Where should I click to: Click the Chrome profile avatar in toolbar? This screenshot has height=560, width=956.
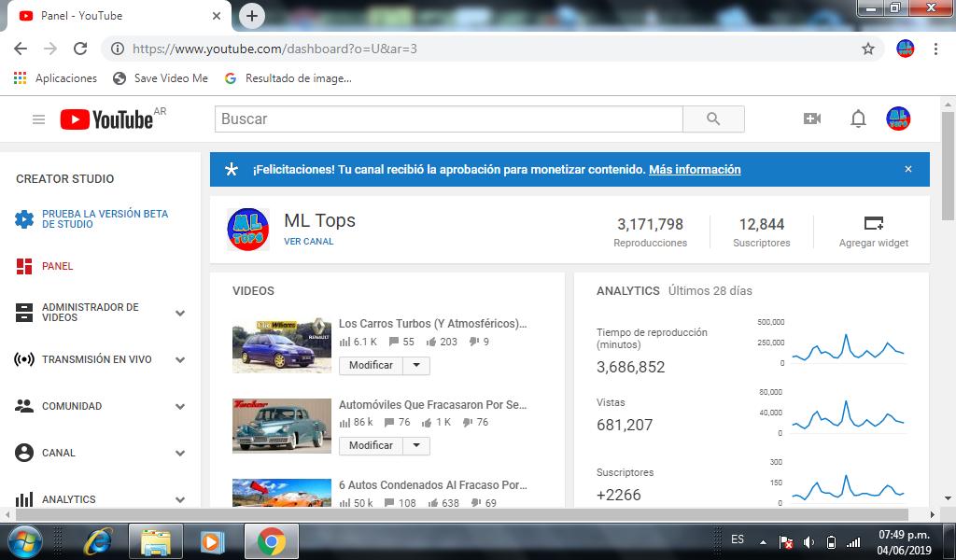[906, 49]
